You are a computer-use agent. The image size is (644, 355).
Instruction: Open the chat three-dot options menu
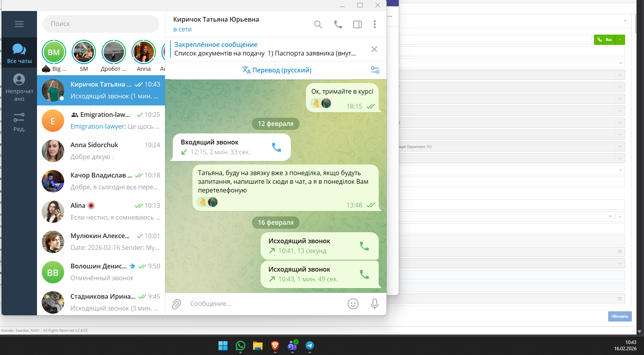pos(375,24)
